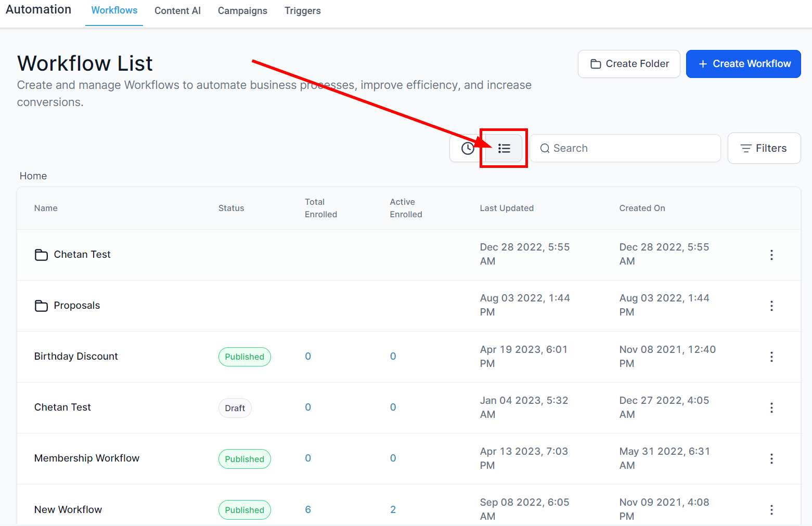This screenshot has height=526, width=812.
Task: Click total enrolled count for New Workflow
Action: [308, 509]
